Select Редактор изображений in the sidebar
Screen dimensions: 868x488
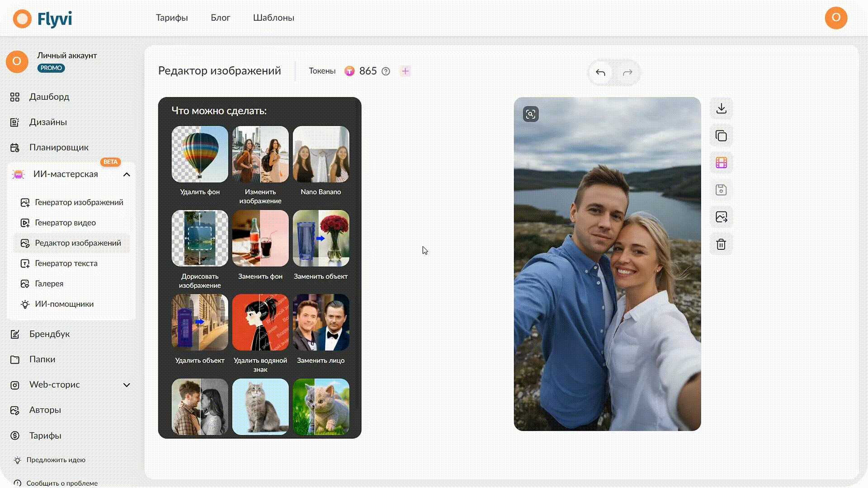tap(71, 243)
